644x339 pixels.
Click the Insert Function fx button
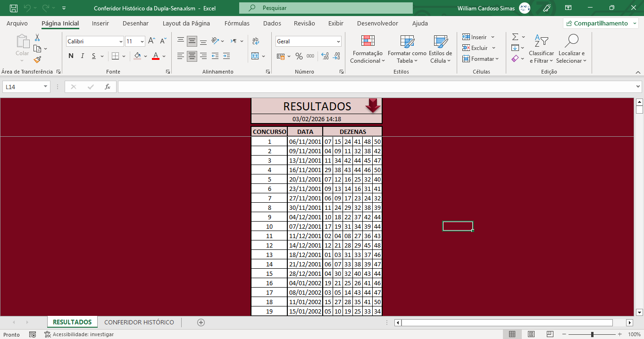pyautogui.click(x=108, y=87)
